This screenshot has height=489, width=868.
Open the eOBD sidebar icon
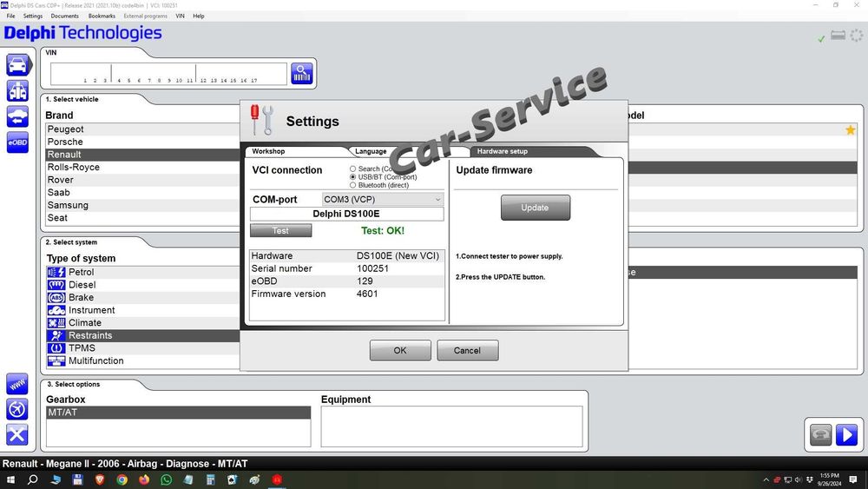click(x=17, y=142)
